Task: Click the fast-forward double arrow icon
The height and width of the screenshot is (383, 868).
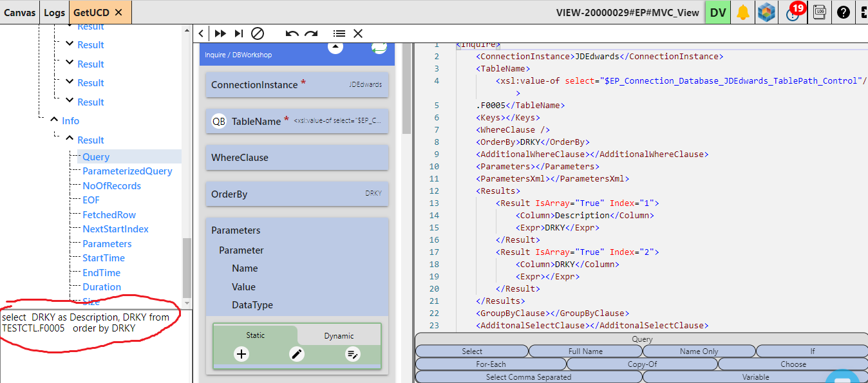Action: pos(220,33)
